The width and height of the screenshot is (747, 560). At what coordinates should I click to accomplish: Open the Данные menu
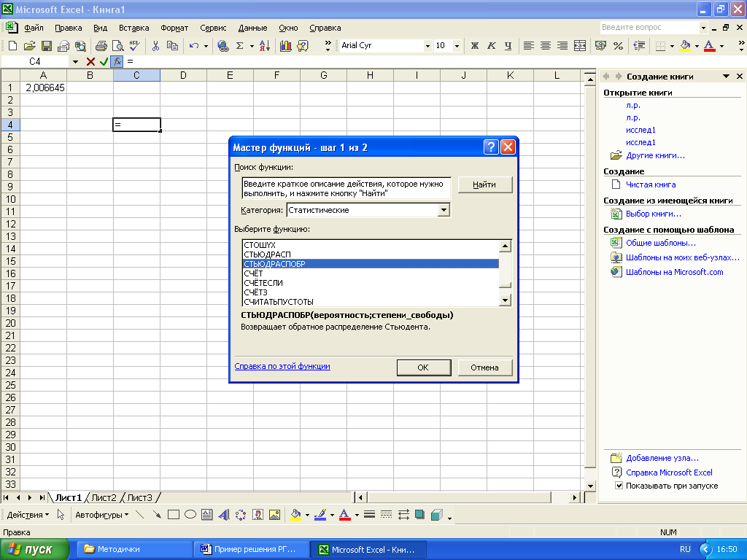coord(252,28)
